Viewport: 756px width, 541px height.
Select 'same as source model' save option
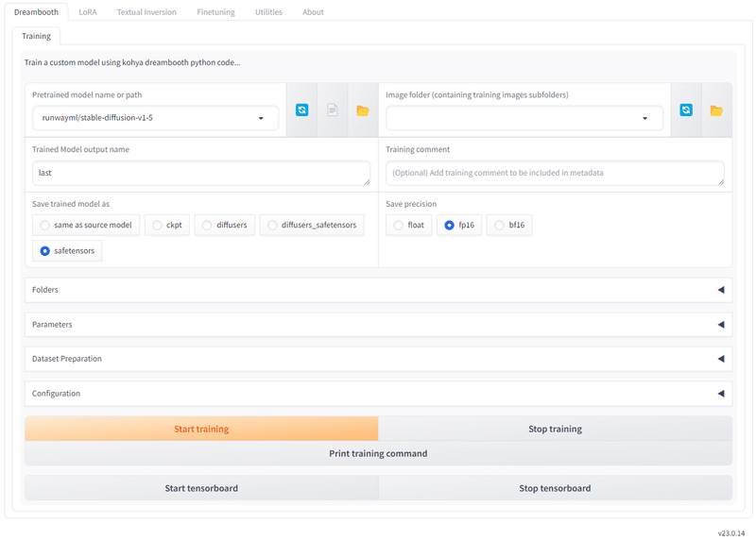[86, 225]
